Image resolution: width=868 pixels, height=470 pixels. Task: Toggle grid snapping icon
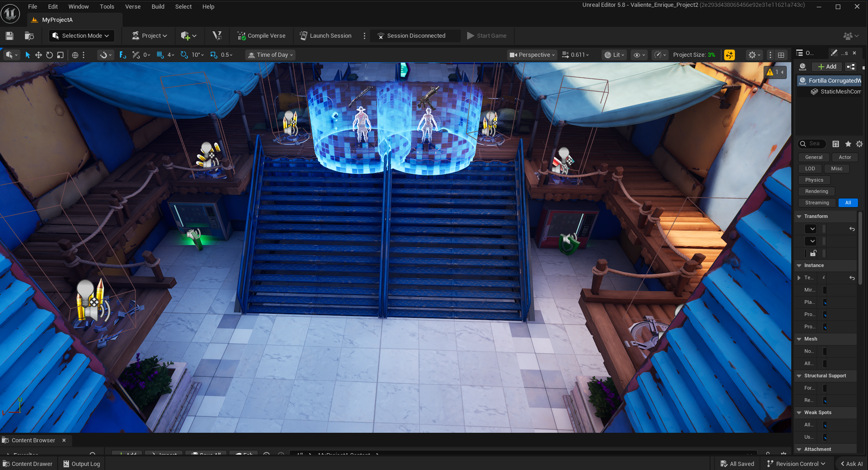[x=160, y=55]
